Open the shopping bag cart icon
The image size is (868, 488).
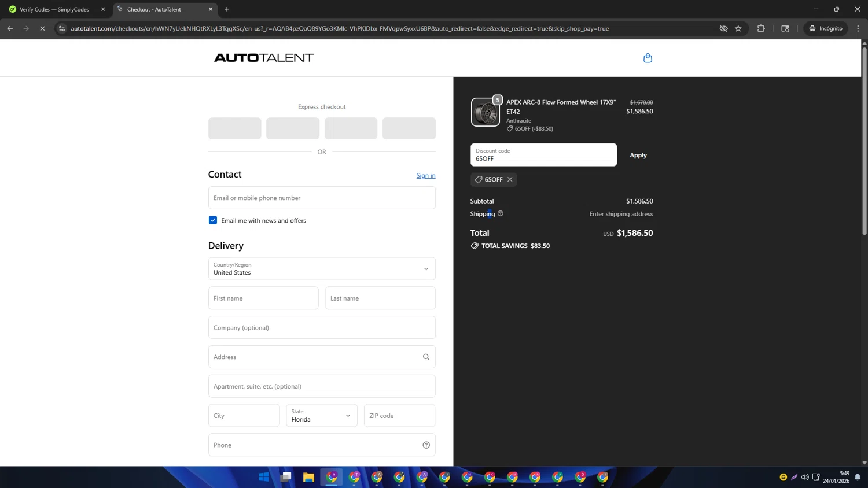pyautogui.click(x=648, y=58)
